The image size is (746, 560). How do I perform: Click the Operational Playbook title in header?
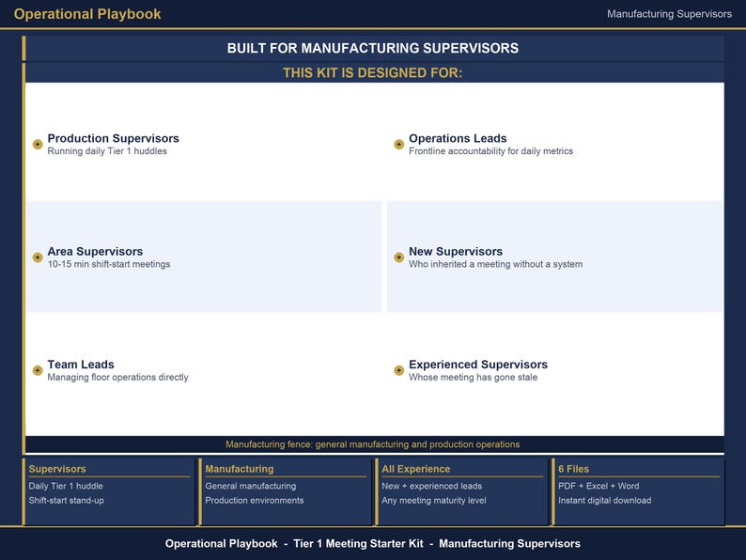coord(87,14)
